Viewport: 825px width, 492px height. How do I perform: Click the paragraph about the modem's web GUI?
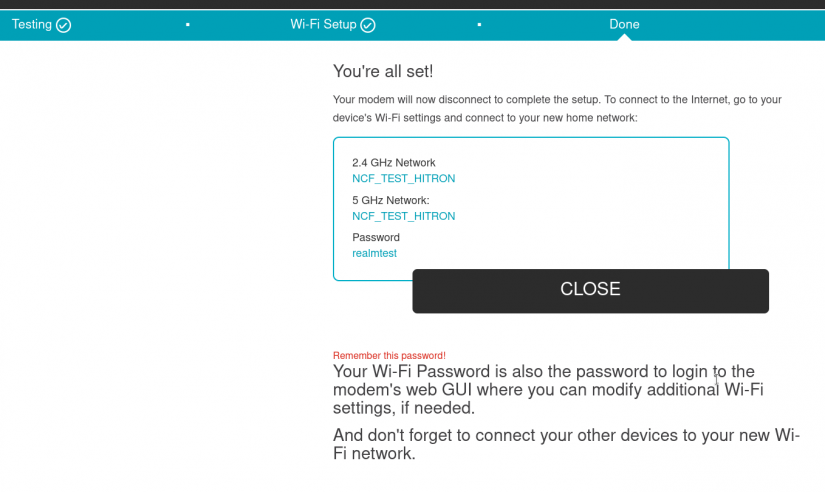pos(547,389)
